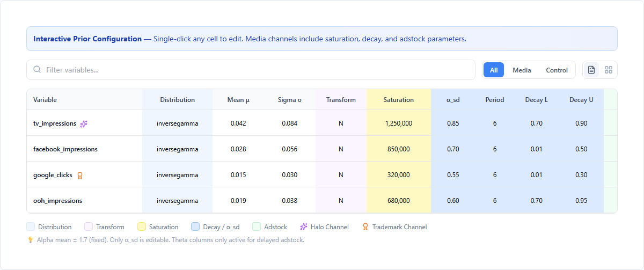This screenshot has width=644, height=270.
Task: Edit saturation value 1,250,000
Action: 399,123
